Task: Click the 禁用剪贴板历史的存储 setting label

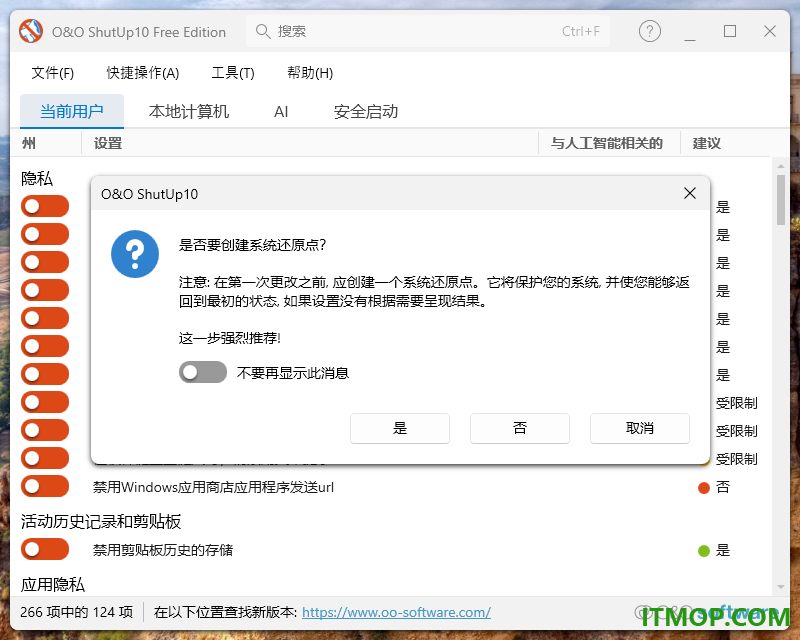Action: click(163, 550)
